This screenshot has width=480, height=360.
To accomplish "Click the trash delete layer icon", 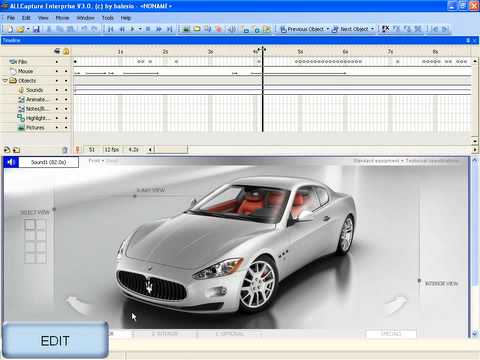I will [x=65, y=150].
